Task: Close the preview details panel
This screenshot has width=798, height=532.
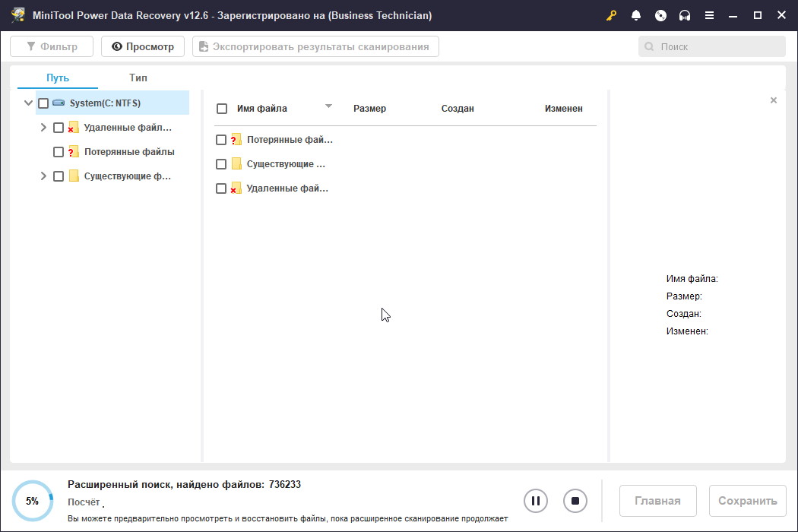Action: [x=774, y=100]
